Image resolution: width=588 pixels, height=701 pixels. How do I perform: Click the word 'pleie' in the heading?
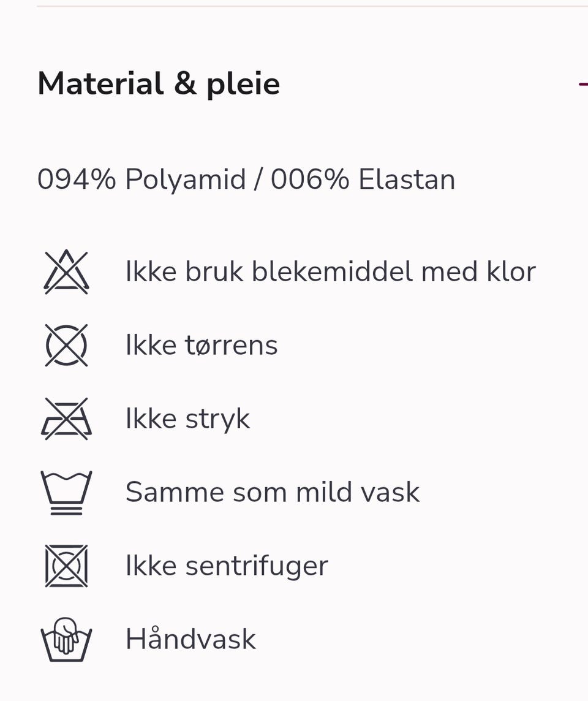click(243, 85)
